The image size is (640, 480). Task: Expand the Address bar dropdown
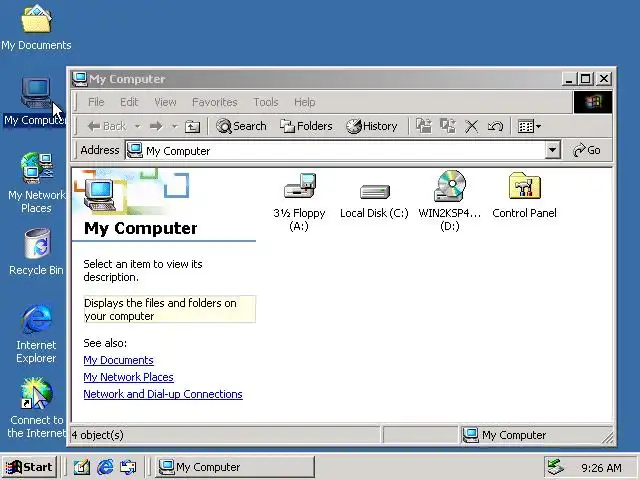coord(552,150)
